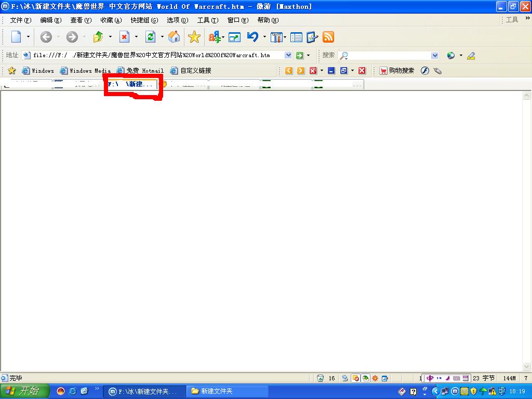The width and height of the screenshot is (532, 399).
Task: Expand Undo button dropdown arrow
Action: point(264,37)
